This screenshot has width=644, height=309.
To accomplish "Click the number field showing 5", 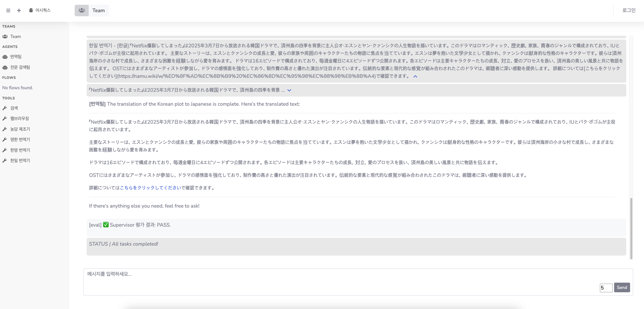I will pyautogui.click(x=606, y=288).
